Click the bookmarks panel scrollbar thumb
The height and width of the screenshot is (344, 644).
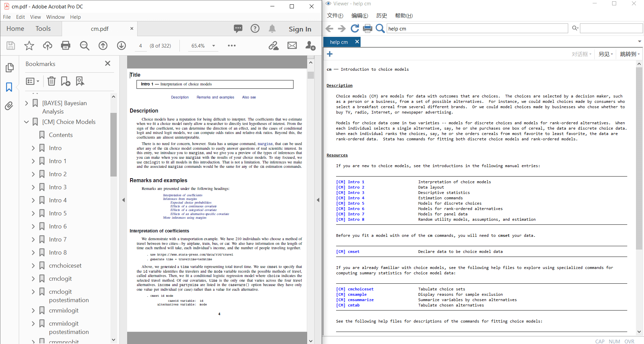tap(113, 145)
